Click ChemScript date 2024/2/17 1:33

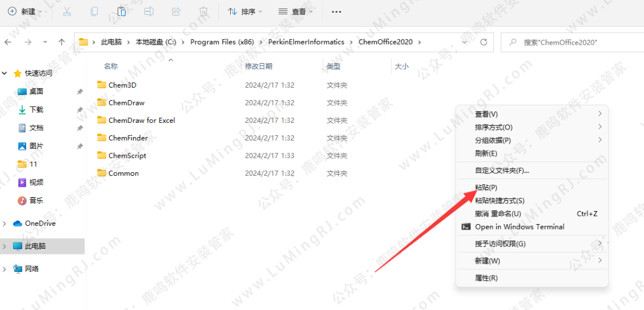point(270,156)
